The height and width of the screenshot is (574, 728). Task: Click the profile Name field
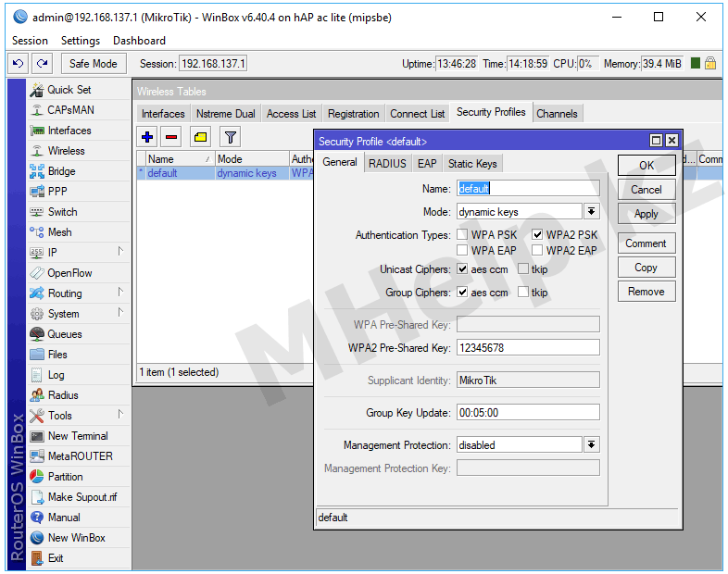coord(528,188)
